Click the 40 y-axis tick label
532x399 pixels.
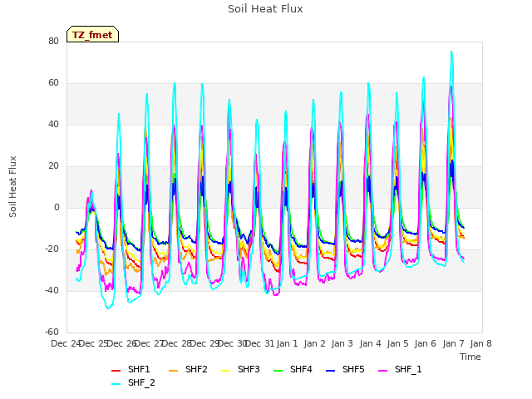tap(53, 125)
